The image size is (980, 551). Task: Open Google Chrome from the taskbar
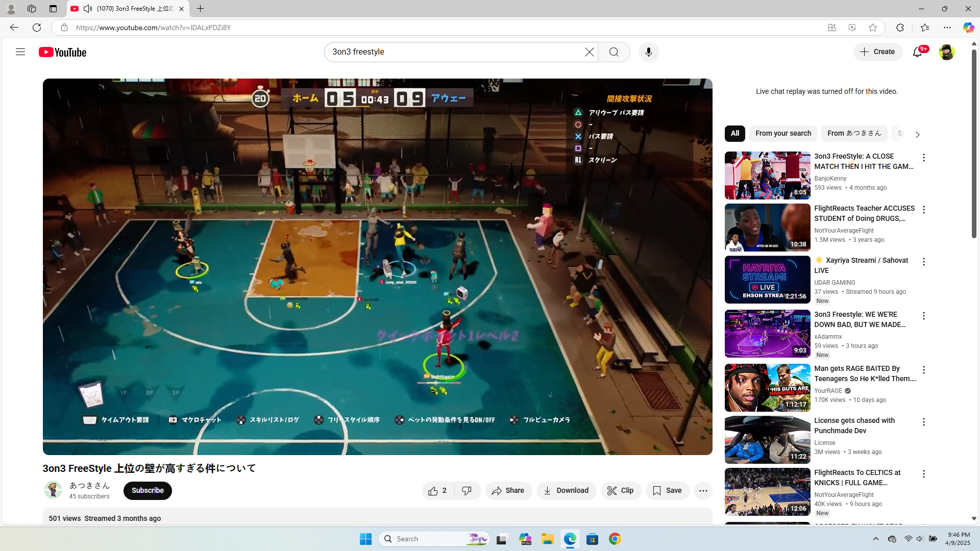[x=615, y=539]
